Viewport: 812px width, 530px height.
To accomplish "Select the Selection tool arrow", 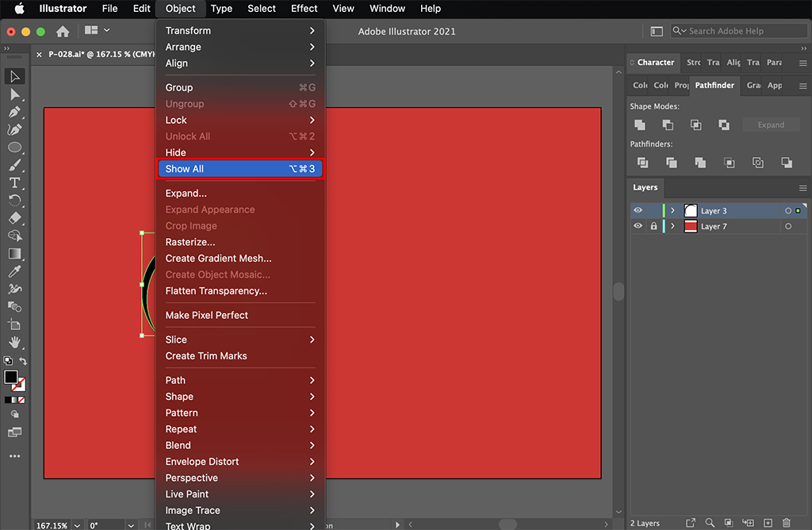I will point(14,77).
